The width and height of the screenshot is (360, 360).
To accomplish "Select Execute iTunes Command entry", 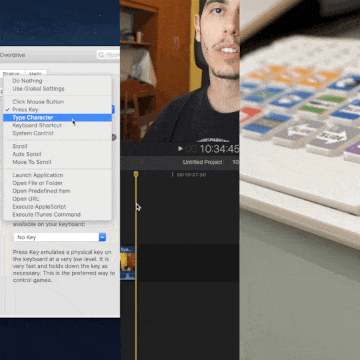I will click(57, 215).
